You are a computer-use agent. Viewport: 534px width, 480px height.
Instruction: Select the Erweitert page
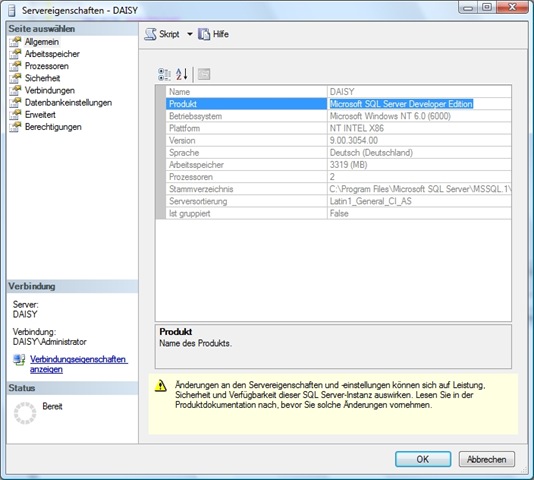pyautogui.click(x=40, y=115)
